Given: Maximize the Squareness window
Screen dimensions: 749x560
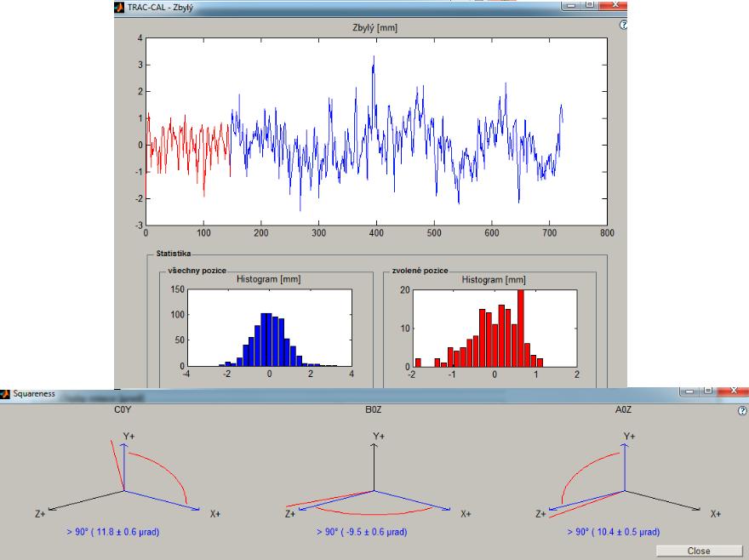Looking at the screenshot, I should click(709, 391).
